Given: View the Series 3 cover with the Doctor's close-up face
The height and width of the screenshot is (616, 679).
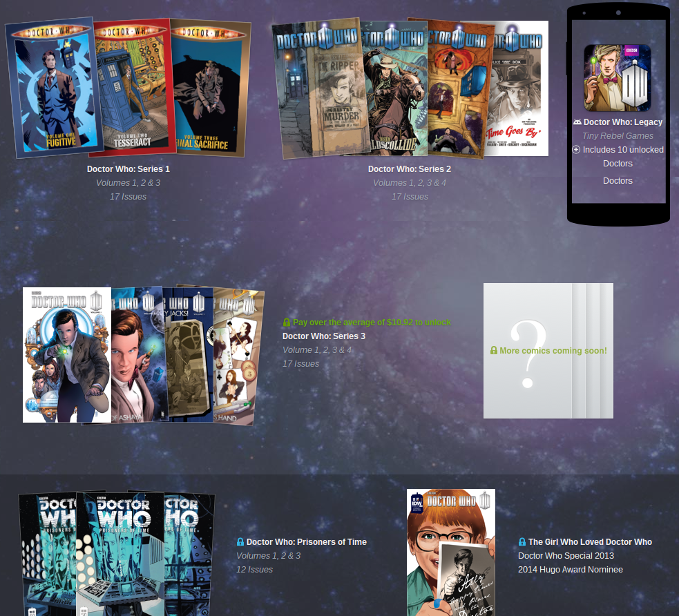Looking at the screenshot, I should coord(137,355).
